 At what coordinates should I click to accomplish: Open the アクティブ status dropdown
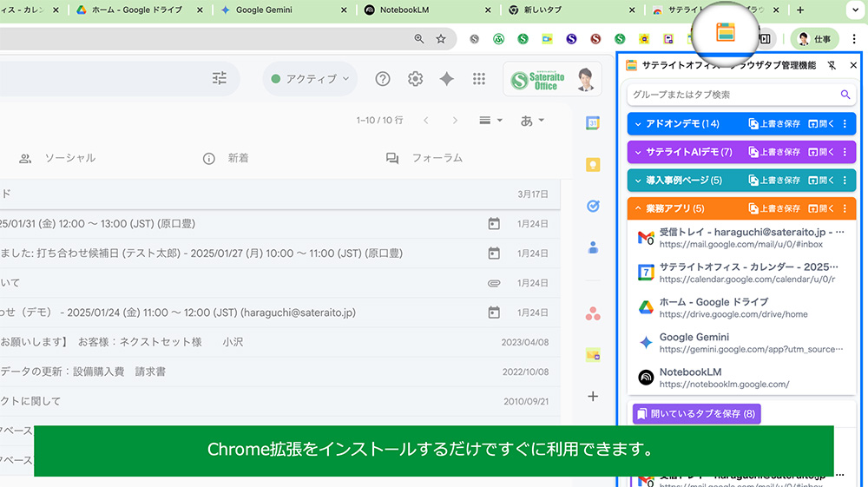click(310, 79)
